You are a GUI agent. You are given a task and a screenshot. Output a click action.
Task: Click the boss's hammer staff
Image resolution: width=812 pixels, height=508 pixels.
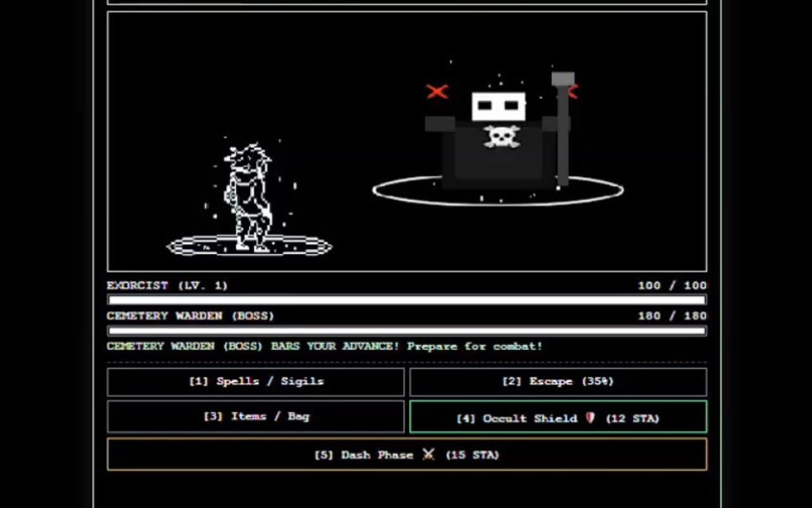(x=563, y=130)
